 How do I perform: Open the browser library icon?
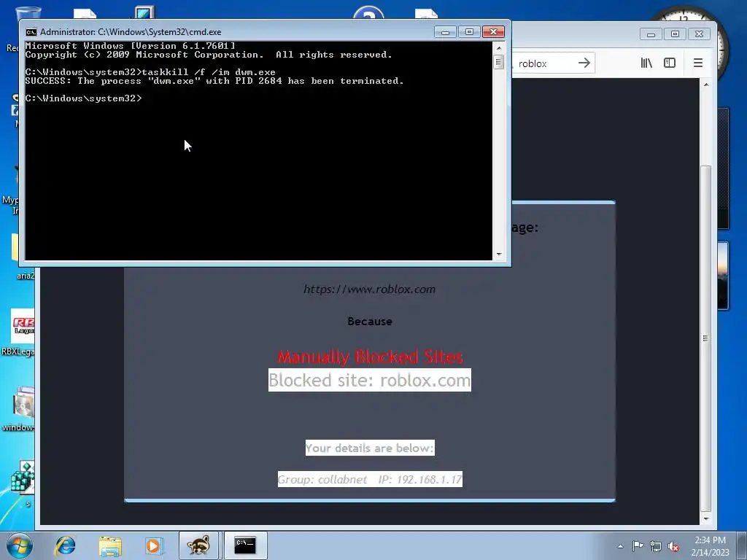[x=646, y=63]
